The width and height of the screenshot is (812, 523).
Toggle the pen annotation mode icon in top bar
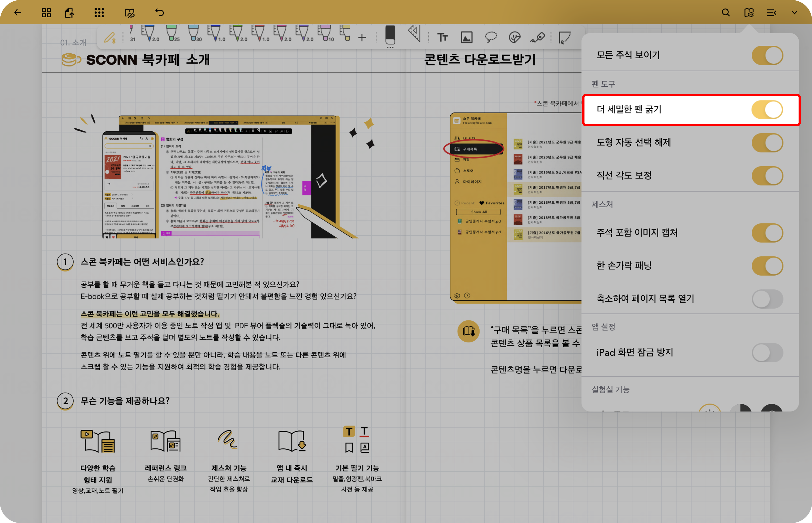(130, 13)
